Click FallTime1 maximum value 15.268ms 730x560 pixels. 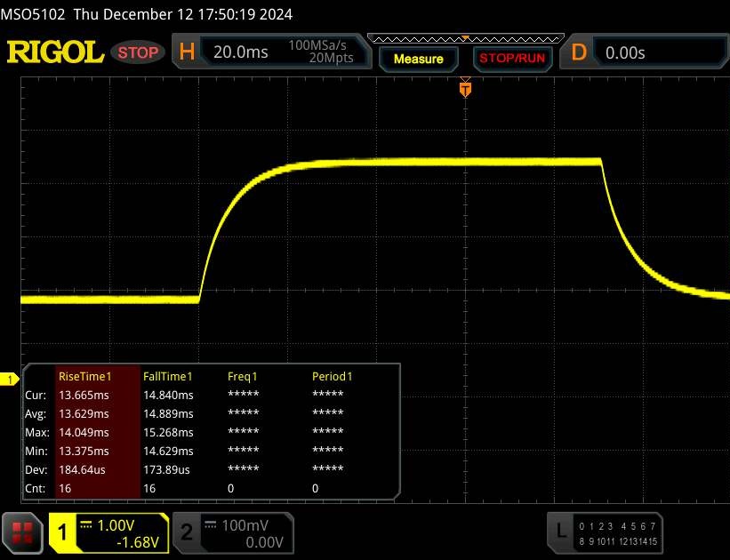pos(168,432)
